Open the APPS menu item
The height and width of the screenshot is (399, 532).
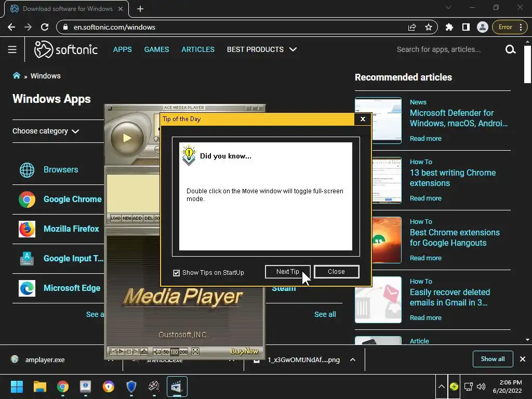123,49
